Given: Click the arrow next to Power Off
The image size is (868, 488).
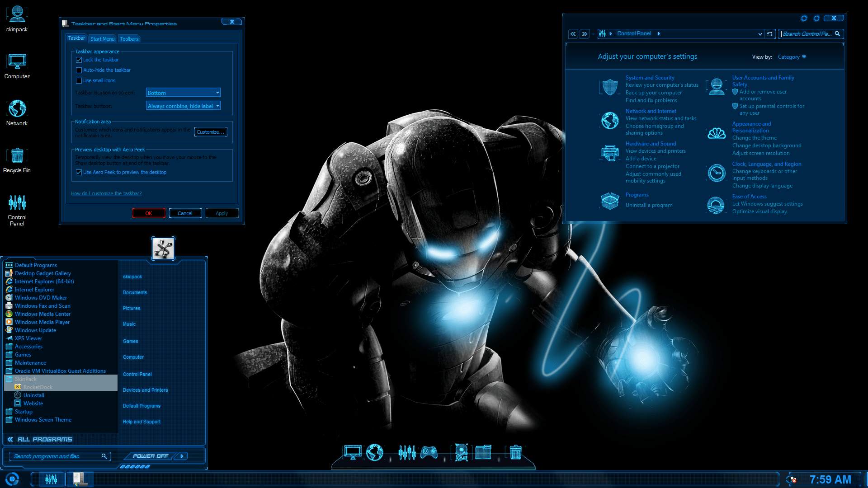Looking at the screenshot, I should click(x=182, y=456).
